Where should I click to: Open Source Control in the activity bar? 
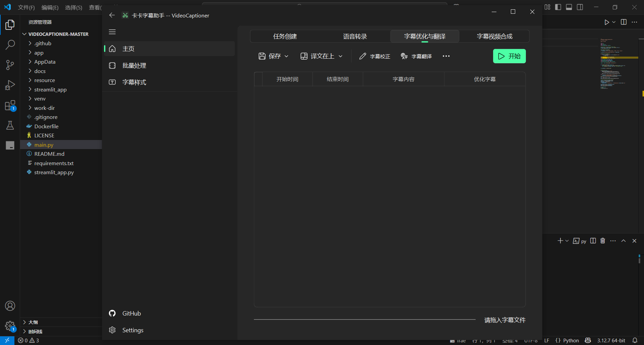[10, 65]
